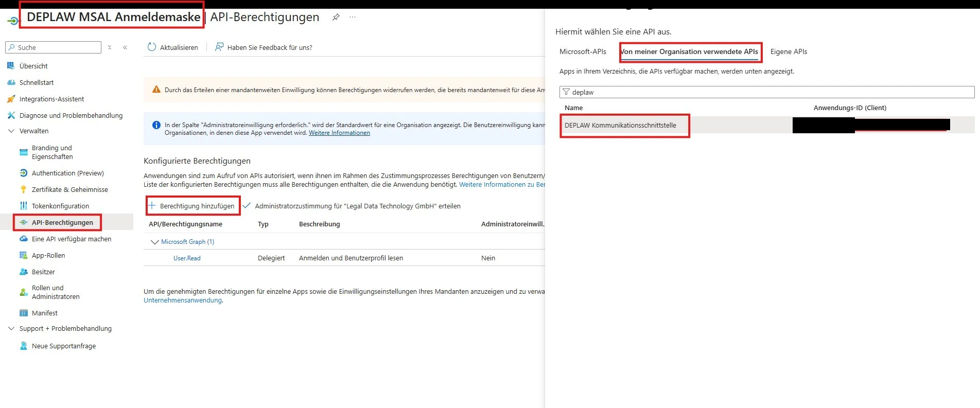Click the feedback person icon
Screen dimensions: 980x408
pyautogui.click(x=219, y=47)
